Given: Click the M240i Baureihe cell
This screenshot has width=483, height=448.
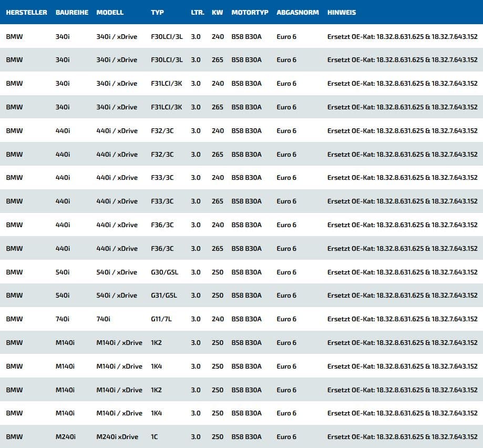Looking at the screenshot, I should click(65, 436).
